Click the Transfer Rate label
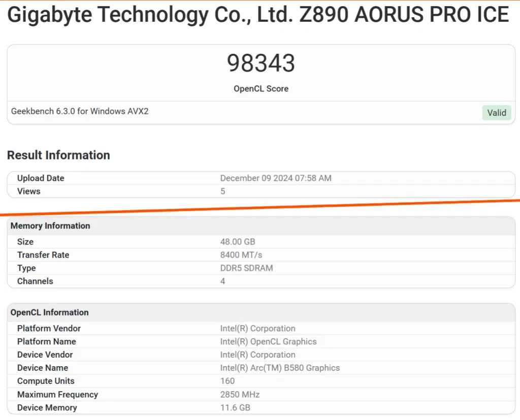Image resolution: width=520 pixels, height=420 pixels. pyautogui.click(x=43, y=255)
